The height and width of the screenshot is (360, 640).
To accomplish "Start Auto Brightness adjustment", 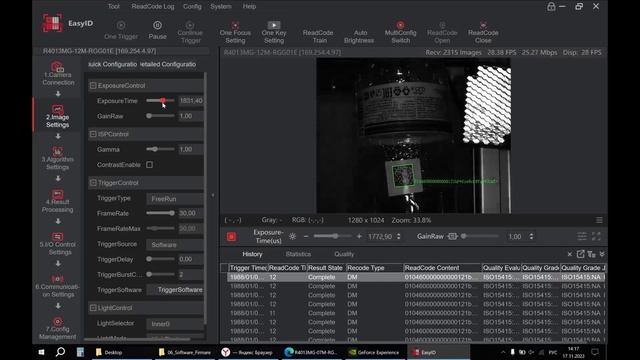I will pos(359,36).
